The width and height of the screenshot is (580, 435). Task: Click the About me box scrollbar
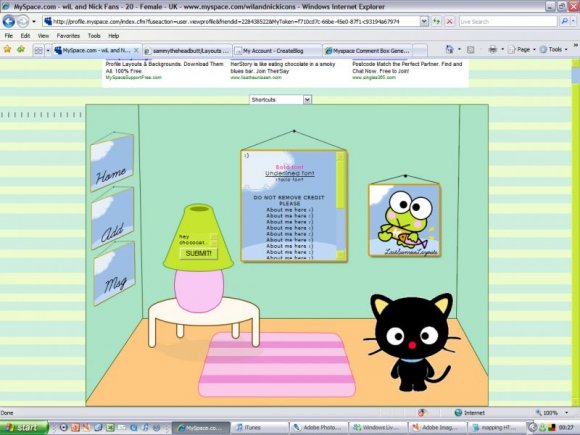click(341, 205)
